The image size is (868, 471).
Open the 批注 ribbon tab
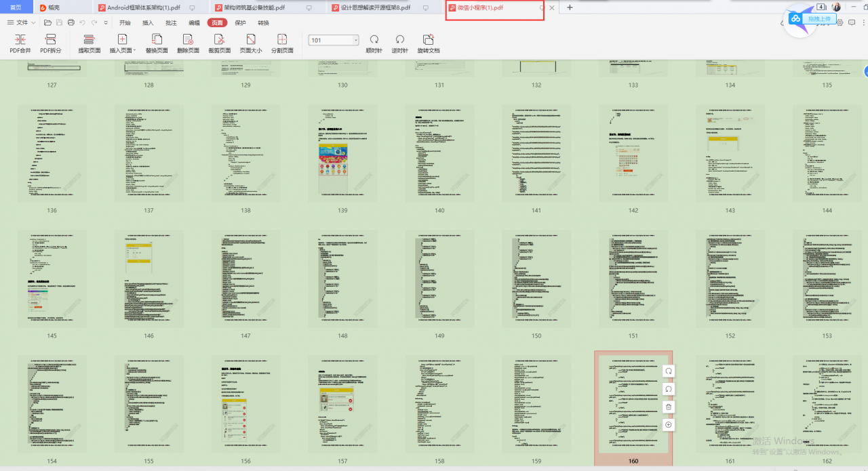pos(171,22)
